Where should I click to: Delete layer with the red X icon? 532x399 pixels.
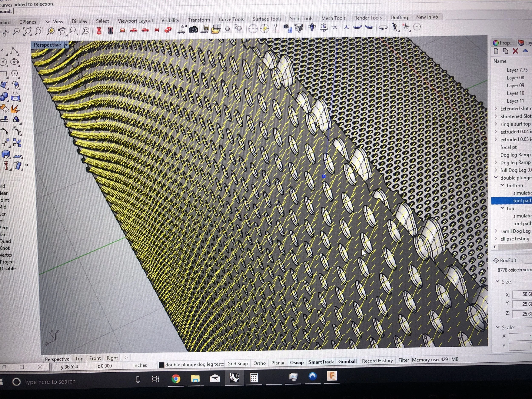click(515, 51)
